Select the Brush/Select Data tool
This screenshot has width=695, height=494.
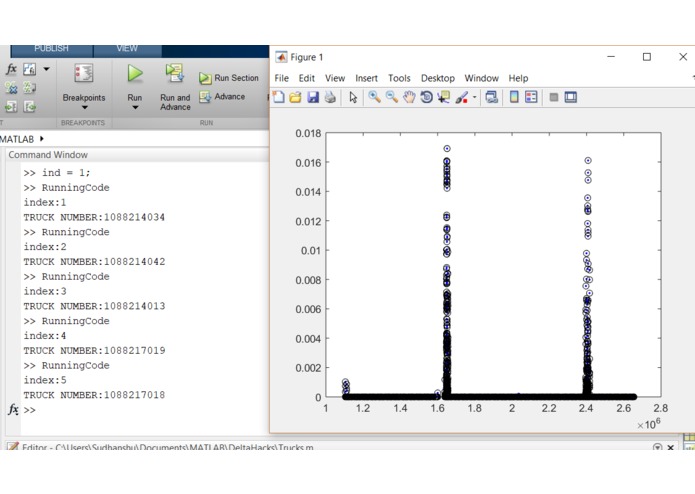(461, 97)
